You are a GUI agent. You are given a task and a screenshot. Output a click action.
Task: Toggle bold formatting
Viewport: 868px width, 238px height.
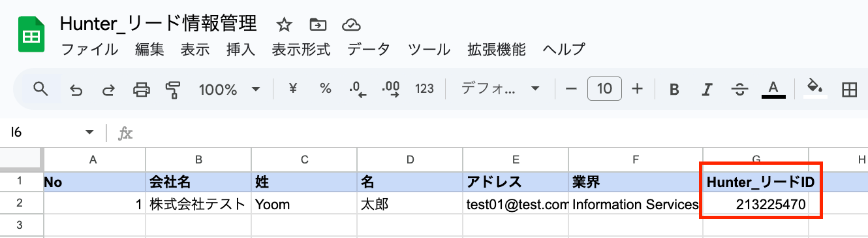[x=675, y=90]
